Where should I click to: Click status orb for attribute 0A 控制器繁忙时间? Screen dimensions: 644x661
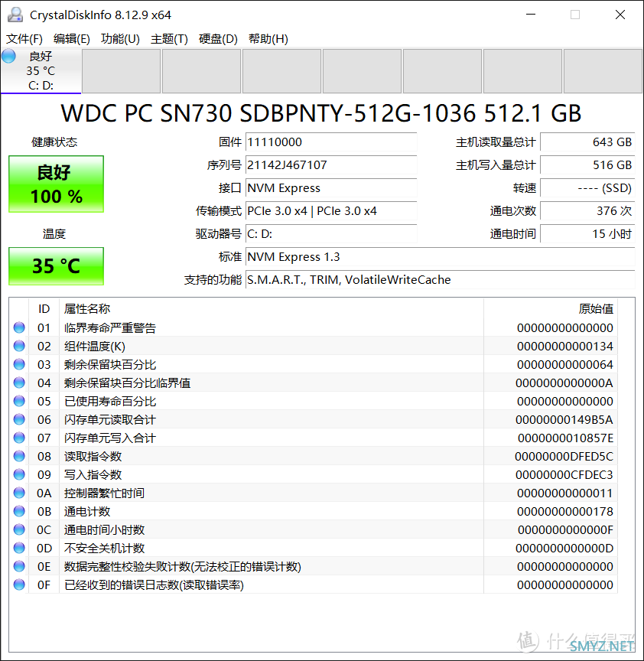pyautogui.click(x=19, y=493)
